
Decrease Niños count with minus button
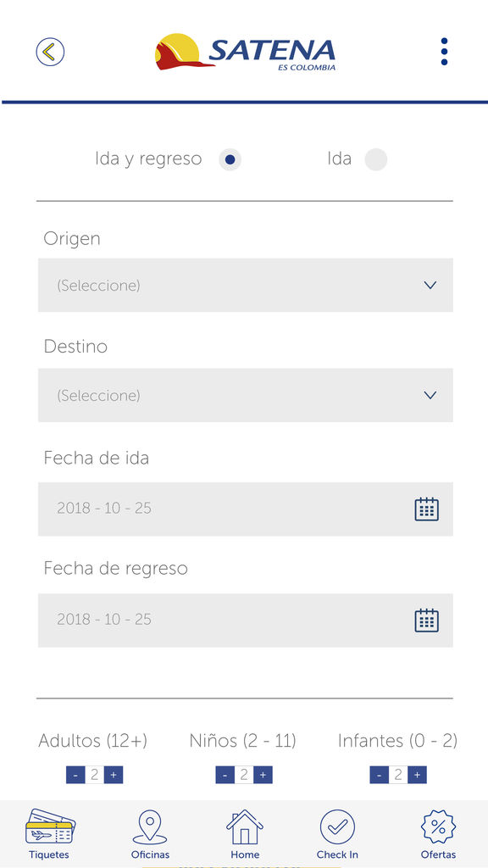(x=225, y=775)
